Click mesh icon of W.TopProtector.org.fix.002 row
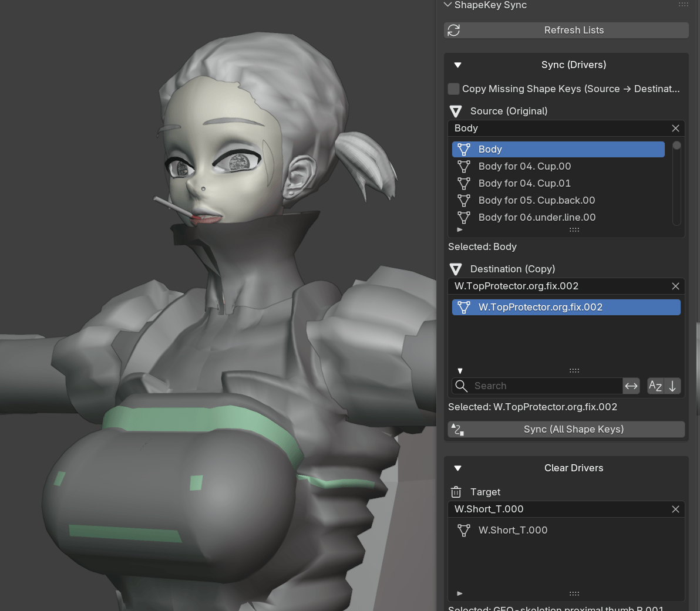Screen dimensions: 700x611 (x=464, y=307)
